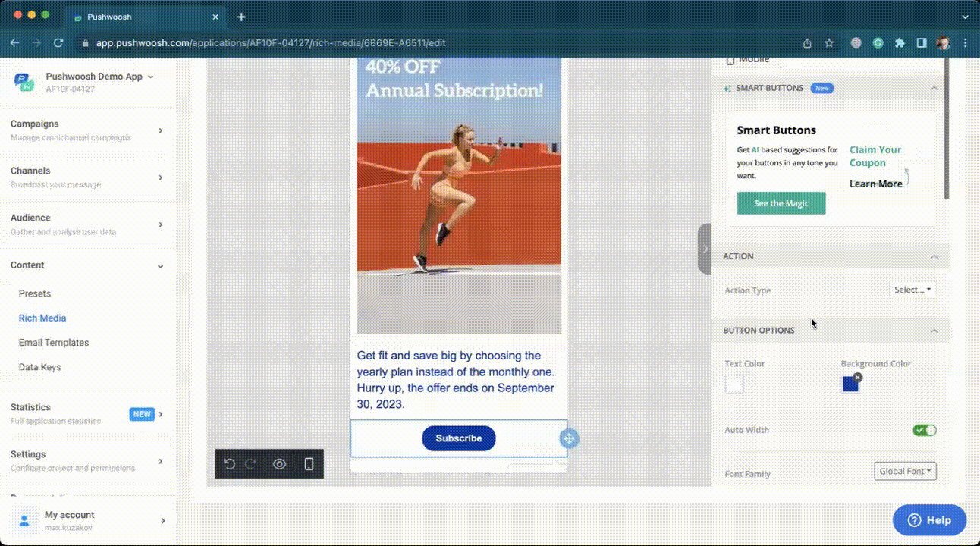Click the move handle beside Subscribe button
The width and height of the screenshot is (980, 546).
point(569,438)
